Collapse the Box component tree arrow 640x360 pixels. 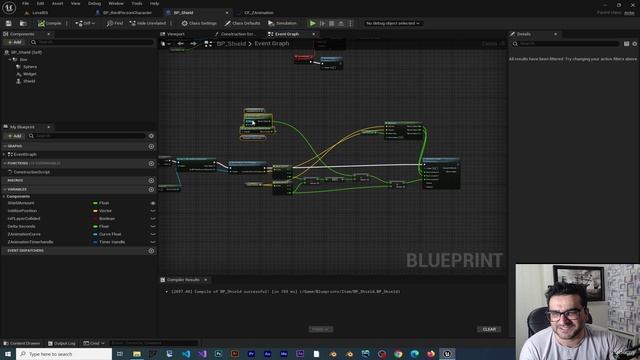[10, 60]
